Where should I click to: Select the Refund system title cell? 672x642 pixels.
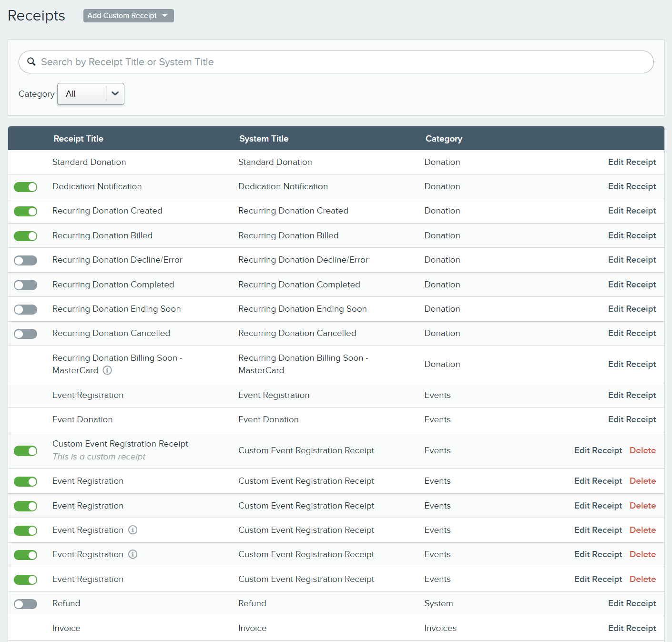pyautogui.click(x=252, y=603)
